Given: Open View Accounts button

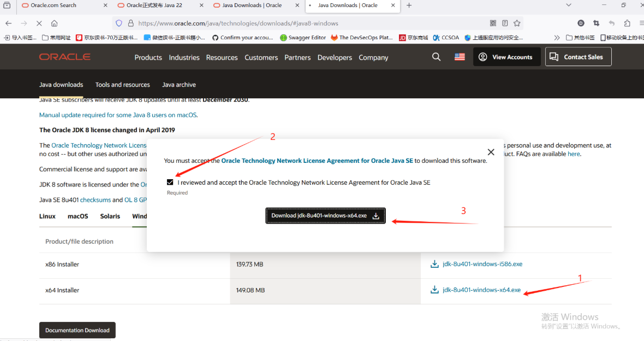Looking at the screenshot, I should 506,57.
